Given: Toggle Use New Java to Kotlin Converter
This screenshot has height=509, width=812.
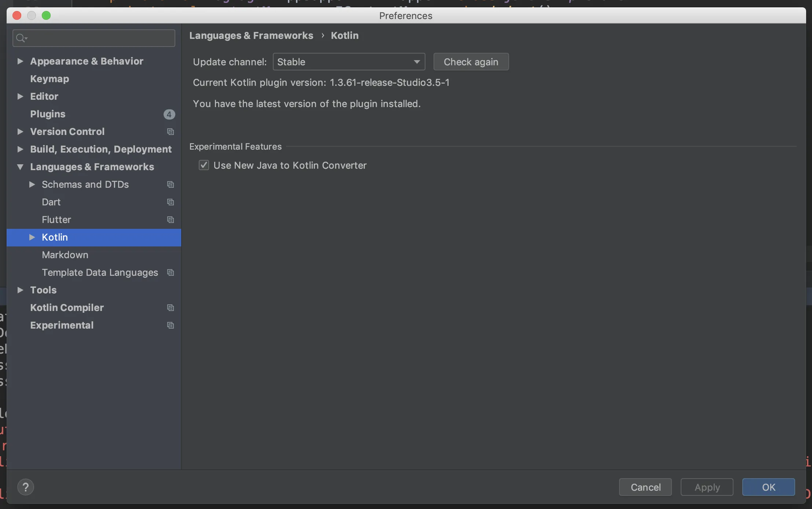Looking at the screenshot, I should click(204, 165).
